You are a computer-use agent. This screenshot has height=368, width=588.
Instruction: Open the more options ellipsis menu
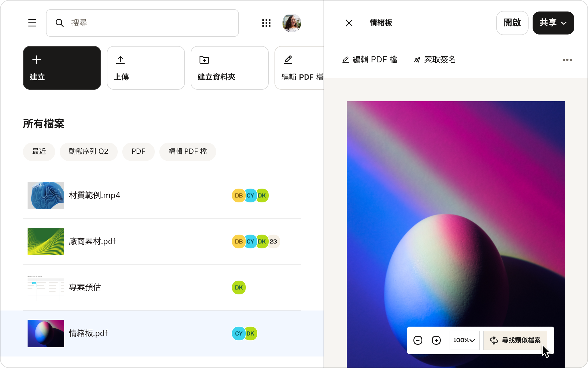(567, 60)
